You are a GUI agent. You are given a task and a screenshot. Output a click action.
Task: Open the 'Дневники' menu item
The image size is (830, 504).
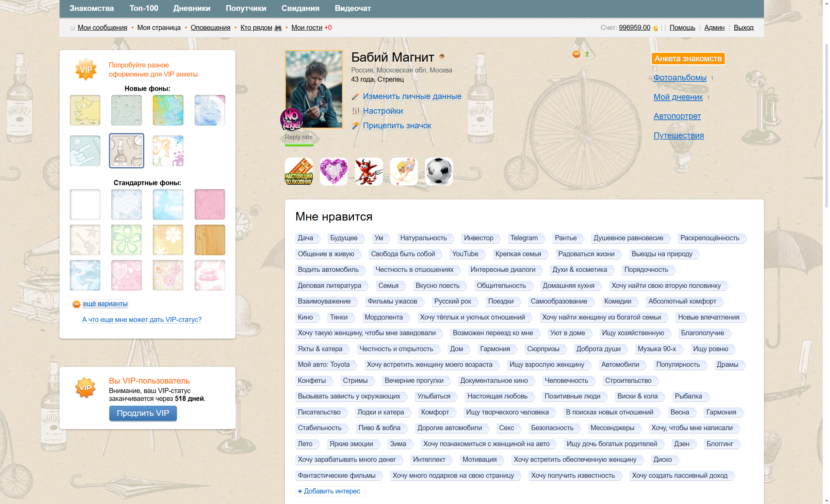(x=192, y=8)
